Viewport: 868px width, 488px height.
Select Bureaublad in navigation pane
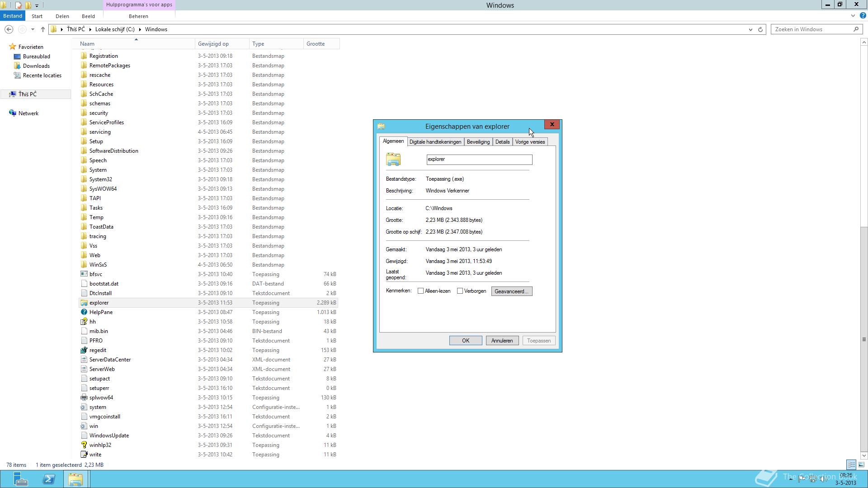tap(37, 56)
